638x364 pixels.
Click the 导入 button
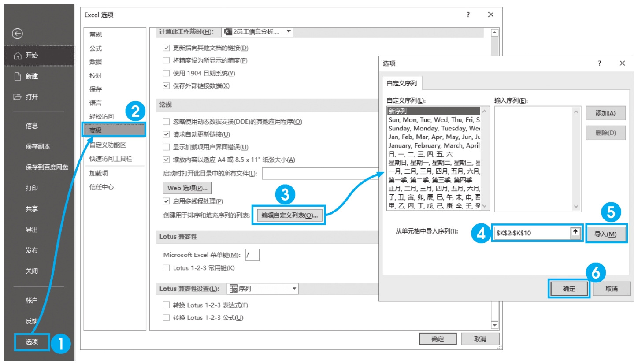point(605,234)
